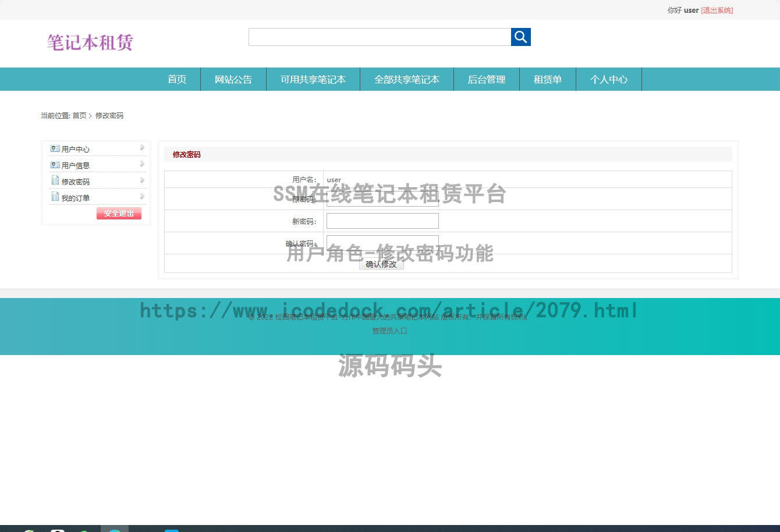Open the 首页 navigation tab
The image size is (780, 532).
point(177,79)
